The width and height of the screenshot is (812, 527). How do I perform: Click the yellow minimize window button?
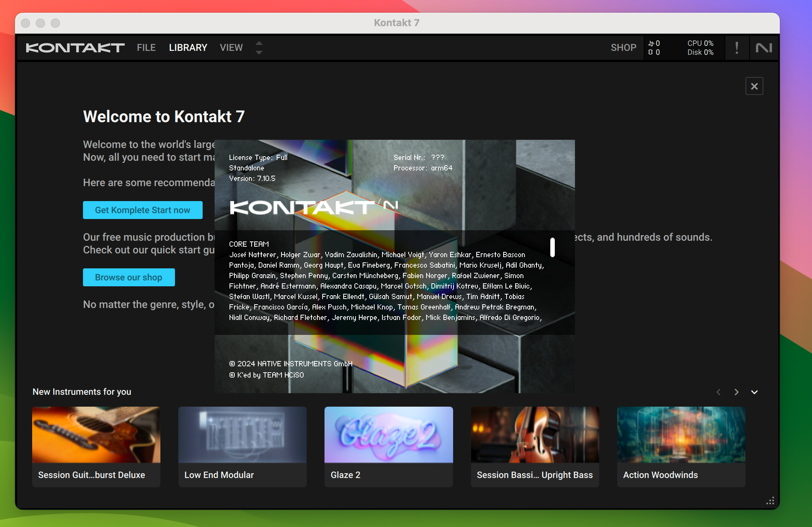point(40,23)
